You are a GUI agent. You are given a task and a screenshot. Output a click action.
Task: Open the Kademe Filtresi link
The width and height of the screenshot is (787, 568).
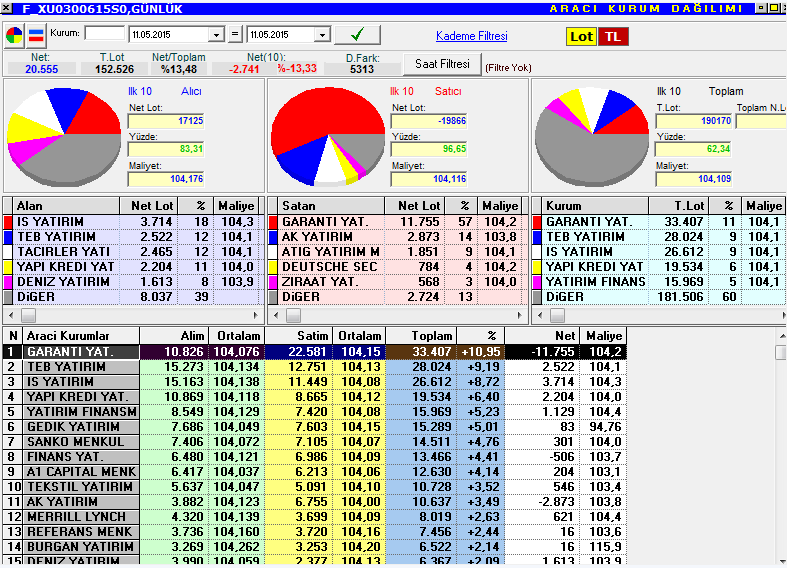[472, 36]
